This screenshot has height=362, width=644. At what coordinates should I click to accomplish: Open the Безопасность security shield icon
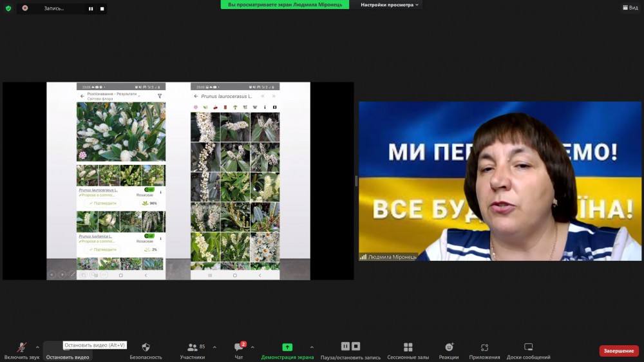[x=146, y=348]
